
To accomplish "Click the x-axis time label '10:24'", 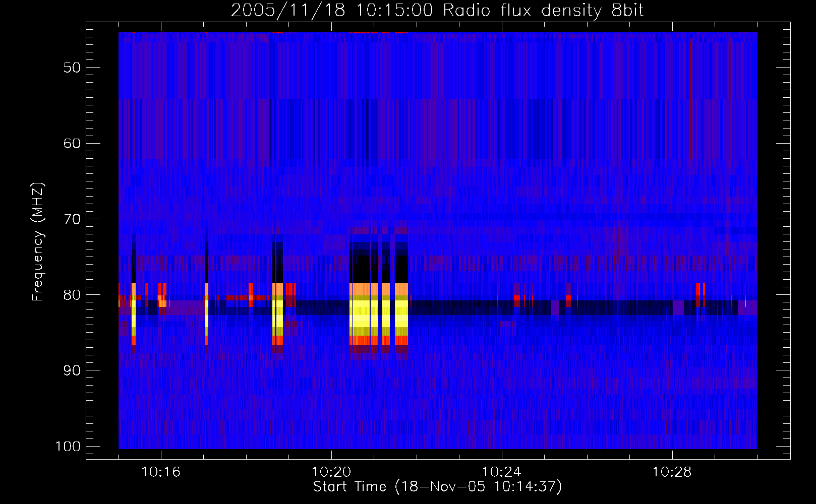I will click(x=502, y=472).
